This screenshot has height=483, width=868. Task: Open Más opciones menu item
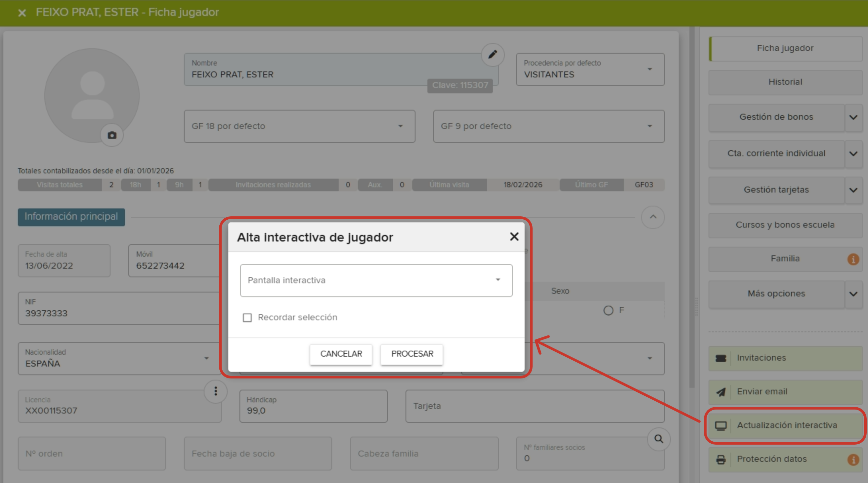coord(776,294)
